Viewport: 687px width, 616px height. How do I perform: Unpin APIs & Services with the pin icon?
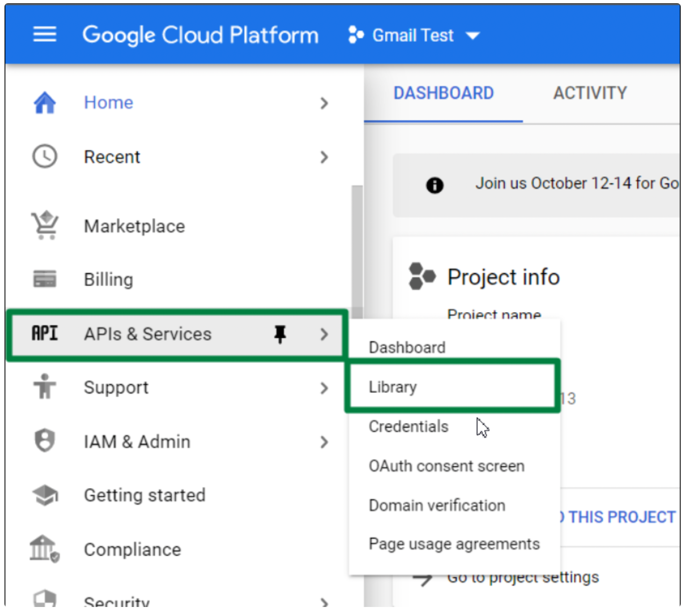point(280,334)
